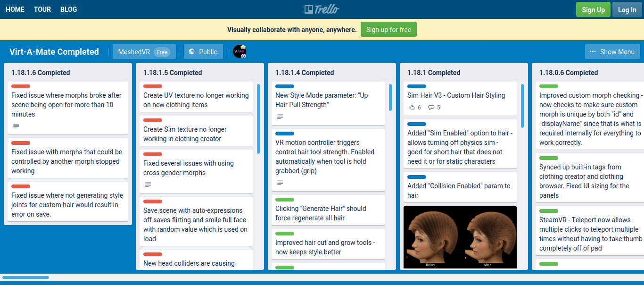Click description icon on VR motion controller card
The image size is (644, 285).
(x=280, y=183)
